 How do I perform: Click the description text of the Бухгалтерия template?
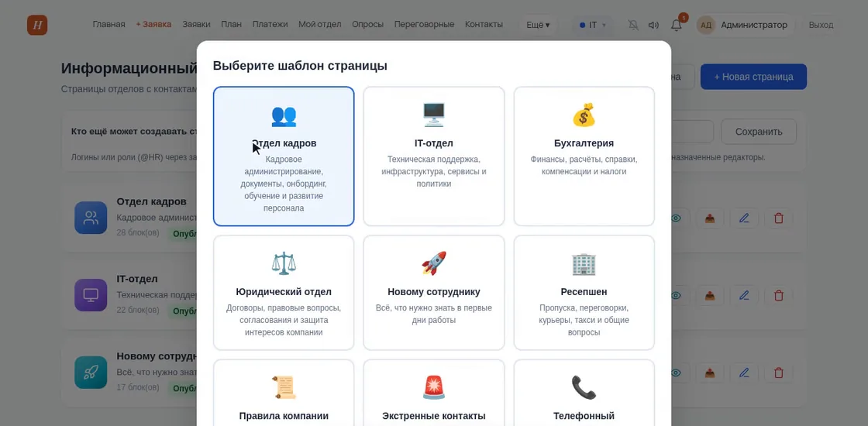pos(584,166)
